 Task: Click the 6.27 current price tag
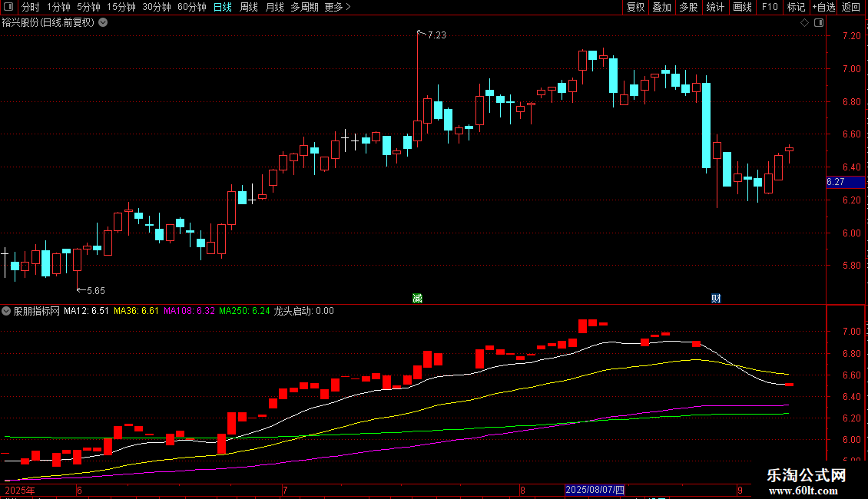point(845,182)
